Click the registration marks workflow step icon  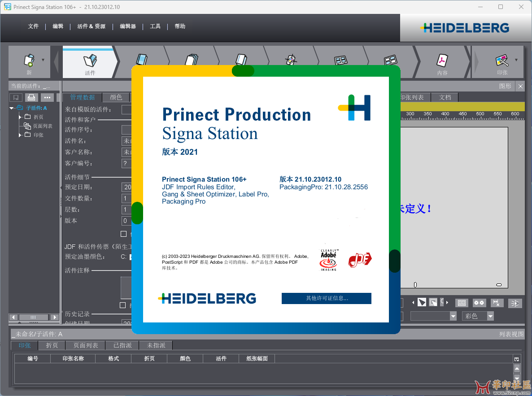[x=291, y=60]
